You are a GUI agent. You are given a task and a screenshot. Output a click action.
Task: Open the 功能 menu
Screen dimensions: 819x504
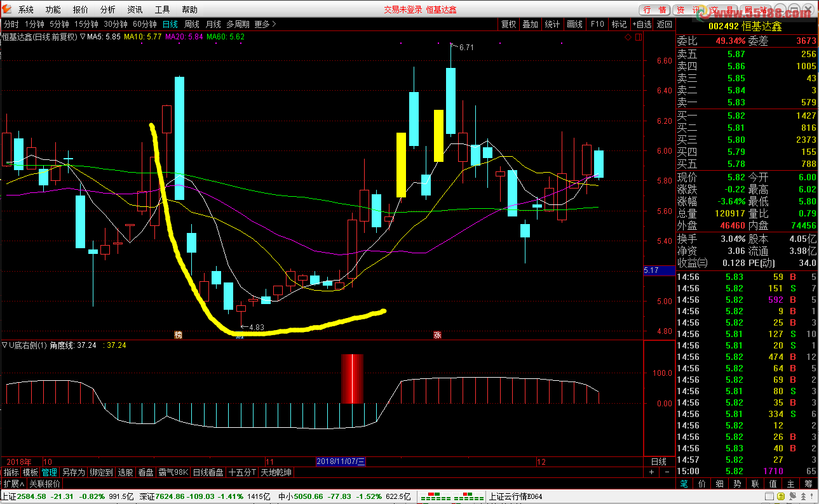coord(53,10)
